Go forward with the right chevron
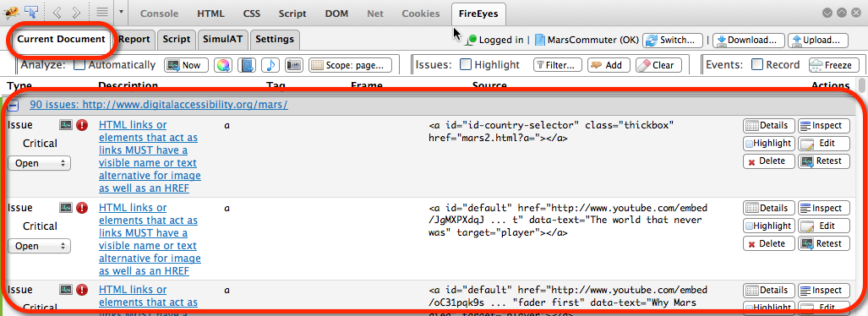This screenshot has width=868, height=316. [x=76, y=12]
